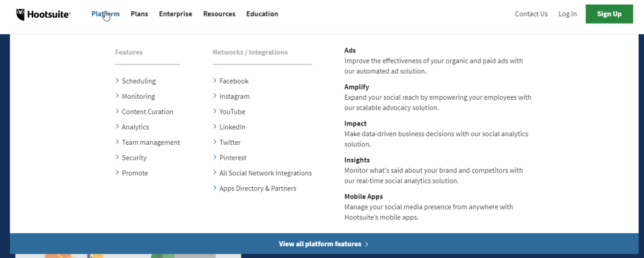
Task: Open the Enterprise menu item
Action: (x=175, y=14)
